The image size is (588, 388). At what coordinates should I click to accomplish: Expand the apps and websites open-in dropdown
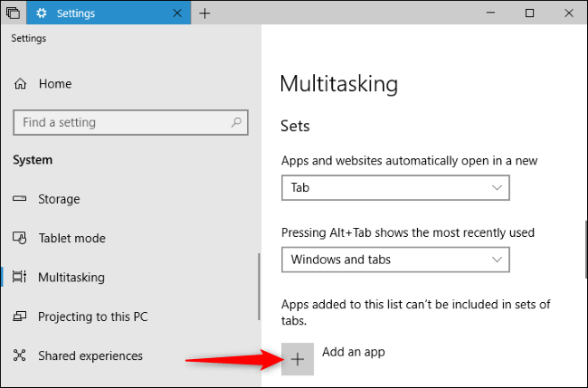coord(395,187)
